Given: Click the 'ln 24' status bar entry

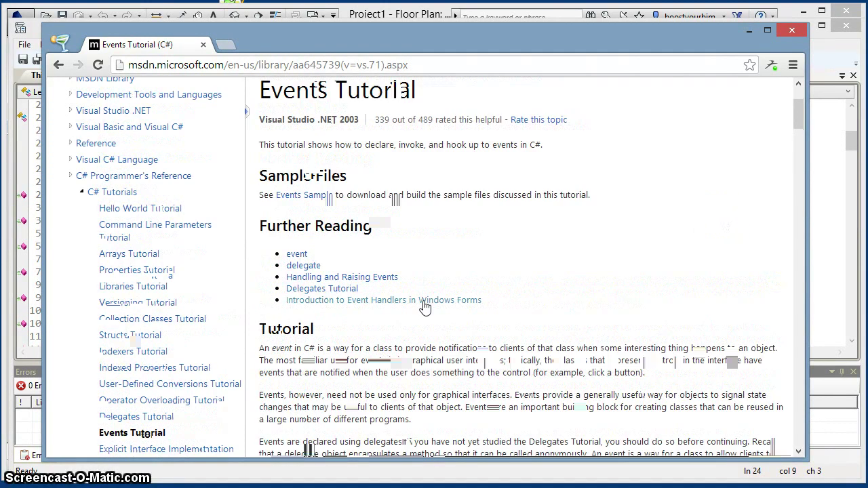Looking at the screenshot, I should (752, 470).
